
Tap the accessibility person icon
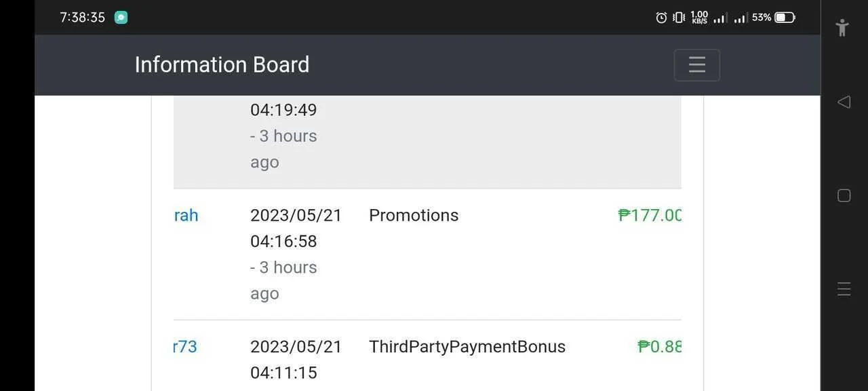[x=842, y=27]
